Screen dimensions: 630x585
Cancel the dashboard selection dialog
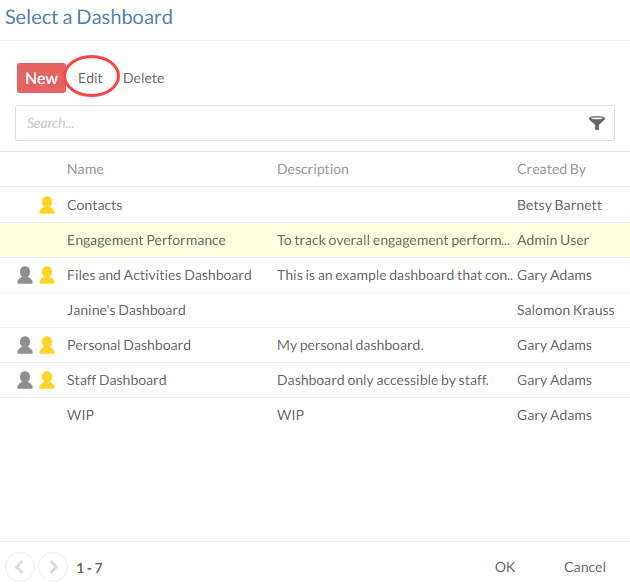[585, 567]
